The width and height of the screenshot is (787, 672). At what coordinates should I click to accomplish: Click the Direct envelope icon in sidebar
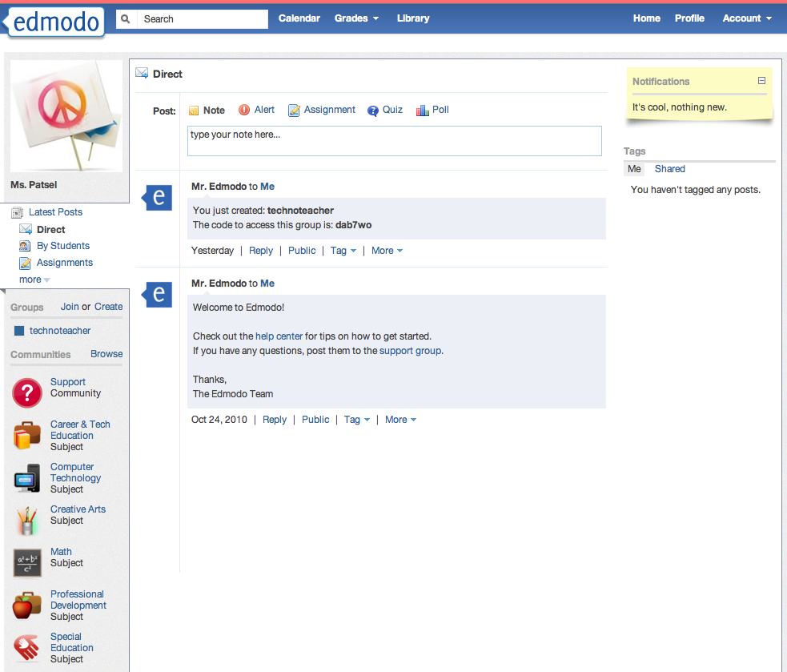click(26, 229)
